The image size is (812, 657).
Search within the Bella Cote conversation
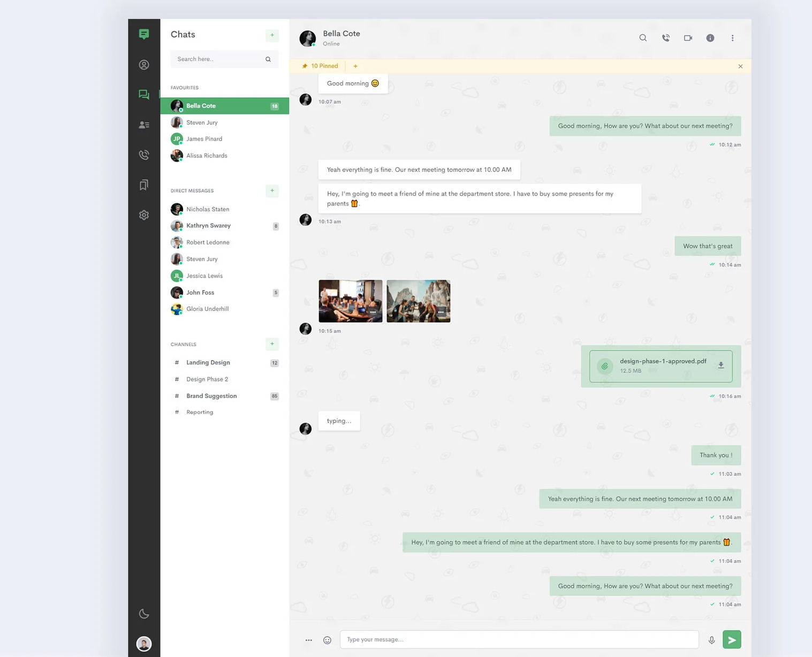(643, 38)
